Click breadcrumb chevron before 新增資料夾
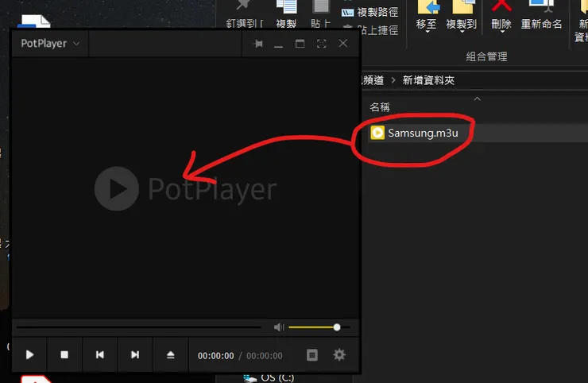Viewport: 588px width, 383px height. tap(393, 80)
